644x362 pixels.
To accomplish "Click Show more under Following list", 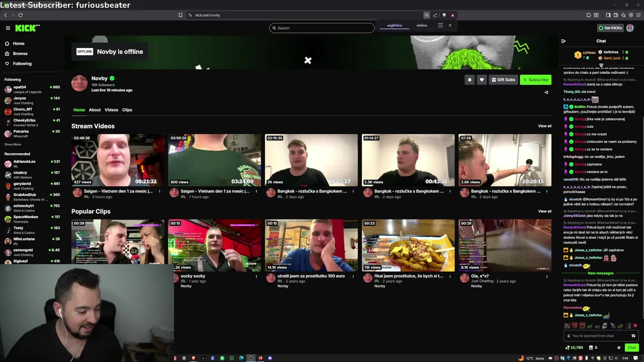I will point(13,144).
